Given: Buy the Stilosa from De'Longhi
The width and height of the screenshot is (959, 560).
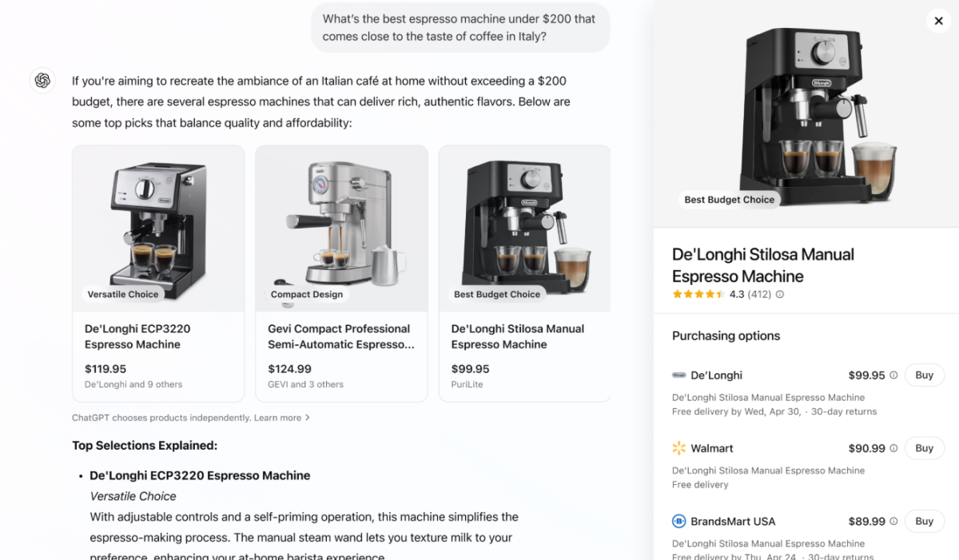Looking at the screenshot, I should coord(925,375).
